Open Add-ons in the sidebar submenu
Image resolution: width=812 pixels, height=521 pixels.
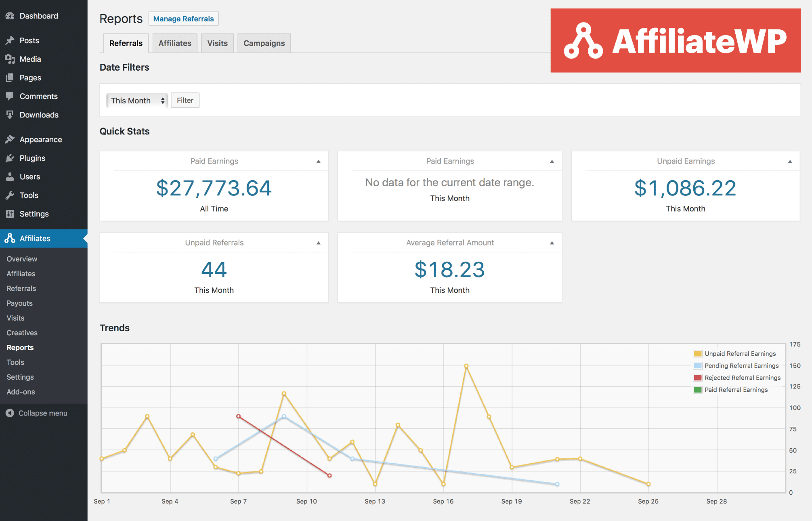21,392
